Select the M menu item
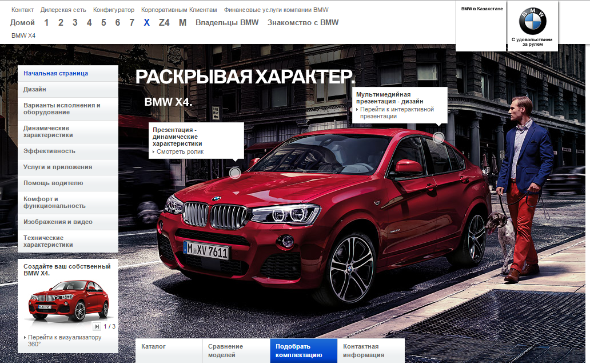The image size is (590, 364). (x=182, y=22)
